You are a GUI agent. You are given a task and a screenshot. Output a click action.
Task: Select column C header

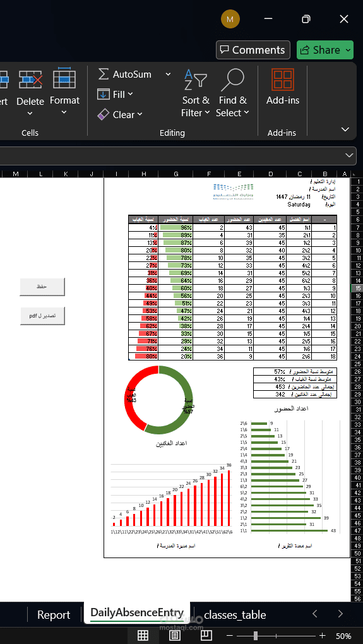coord(299,174)
